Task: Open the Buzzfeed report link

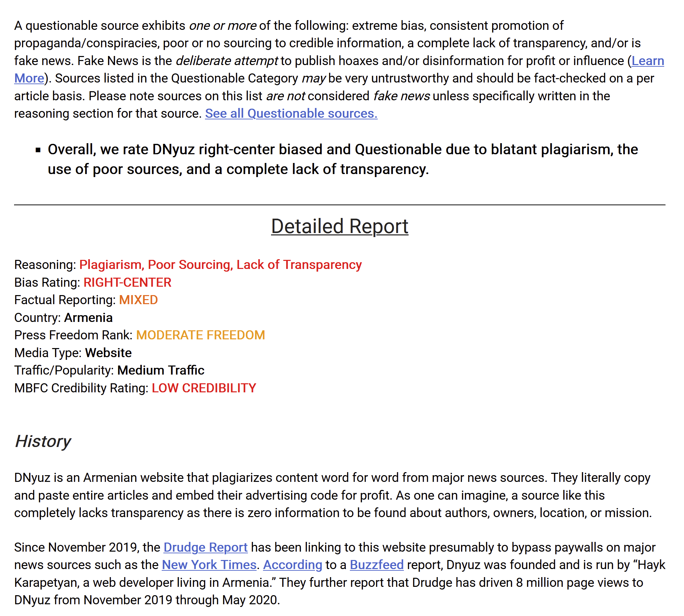Action: click(x=376, y=565)
